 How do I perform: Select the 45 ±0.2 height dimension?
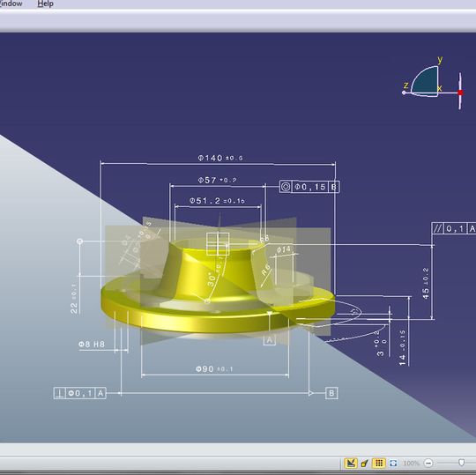426,283
